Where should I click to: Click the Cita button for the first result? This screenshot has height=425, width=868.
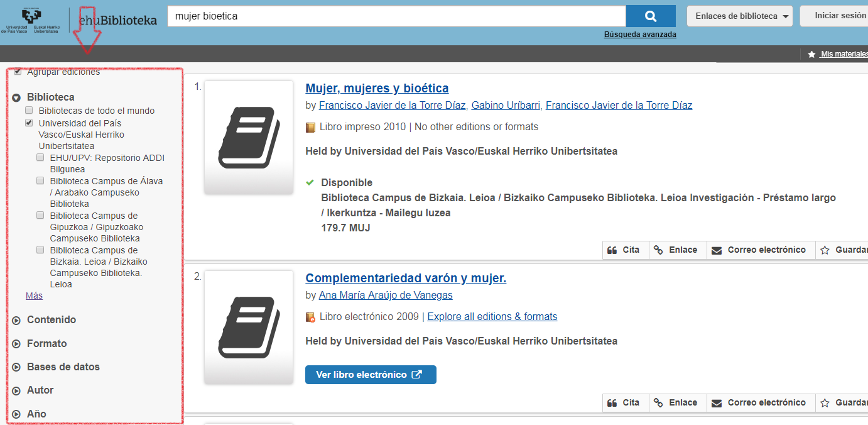click(x=624, y=250)
